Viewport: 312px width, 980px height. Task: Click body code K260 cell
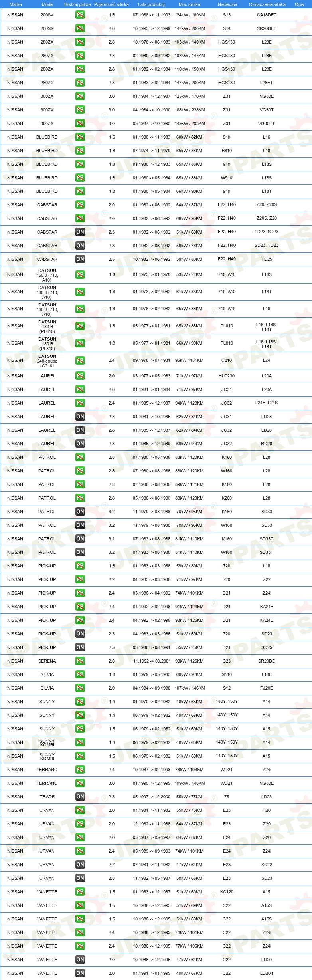coord(227,498)
